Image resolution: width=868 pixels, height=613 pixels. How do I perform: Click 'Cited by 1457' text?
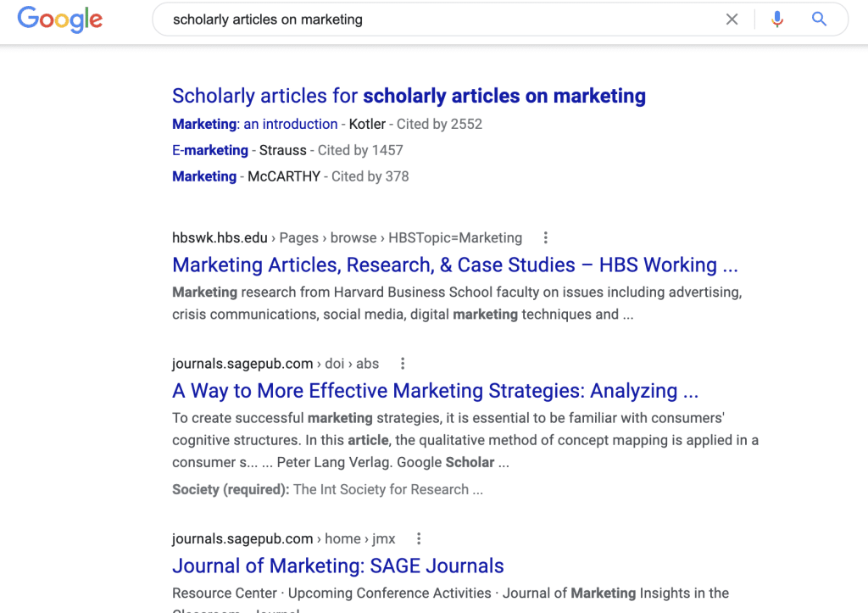click(360, 150)
